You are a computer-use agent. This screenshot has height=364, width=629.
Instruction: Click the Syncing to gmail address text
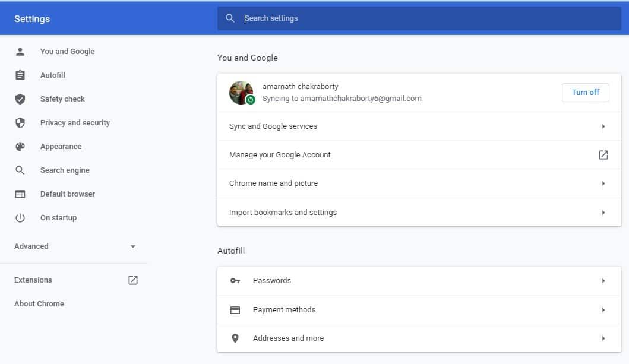click(x=342, y=98)
